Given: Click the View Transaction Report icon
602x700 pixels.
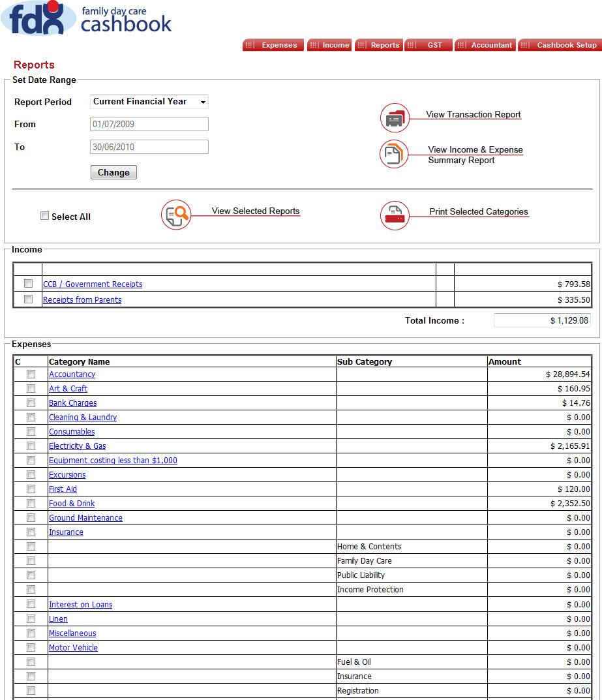Looking at the screenshot, I should tap(395, 118).
